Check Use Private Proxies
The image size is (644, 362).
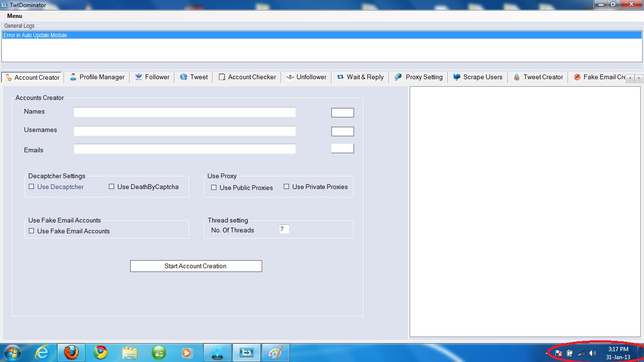[x=287, y=187]
